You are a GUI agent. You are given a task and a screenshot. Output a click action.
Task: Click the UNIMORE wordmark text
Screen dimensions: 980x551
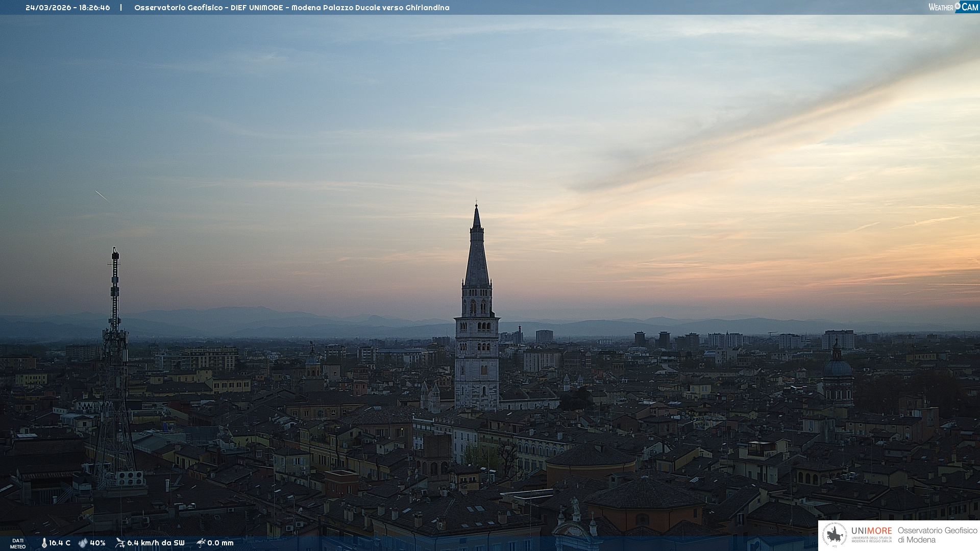871,531
